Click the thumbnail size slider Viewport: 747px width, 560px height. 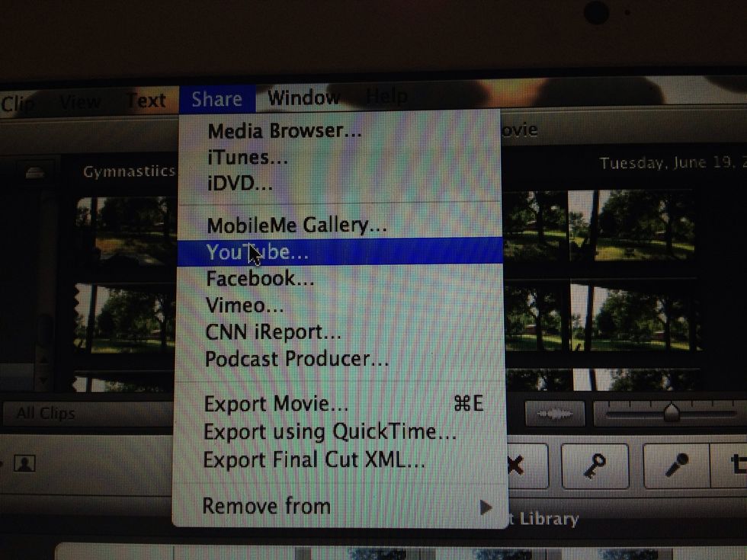click(671, 412)
